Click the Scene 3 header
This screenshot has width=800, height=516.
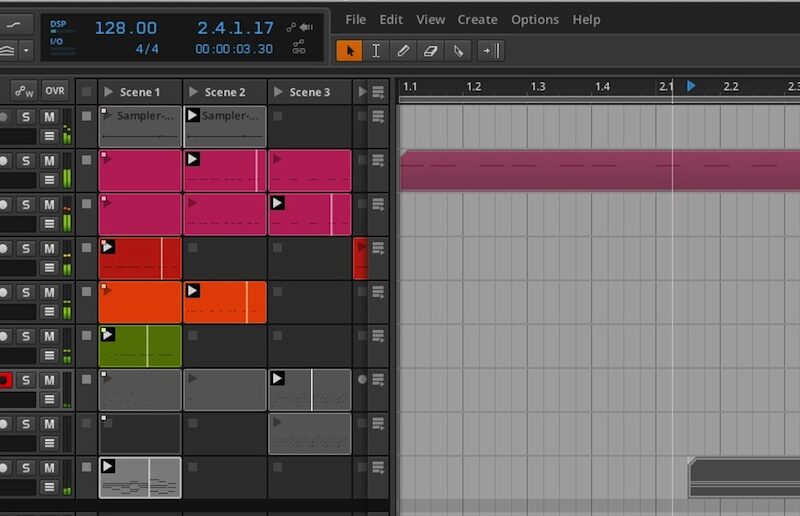[310, 92]
